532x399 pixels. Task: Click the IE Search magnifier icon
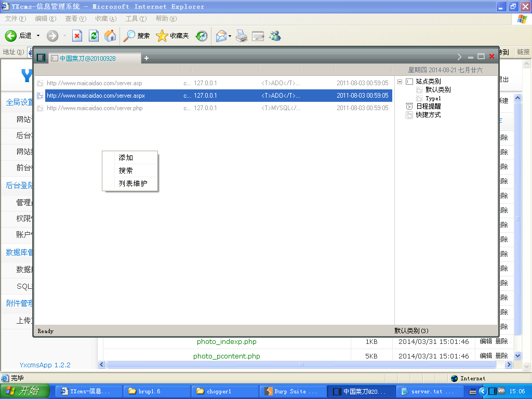[129, 36]
